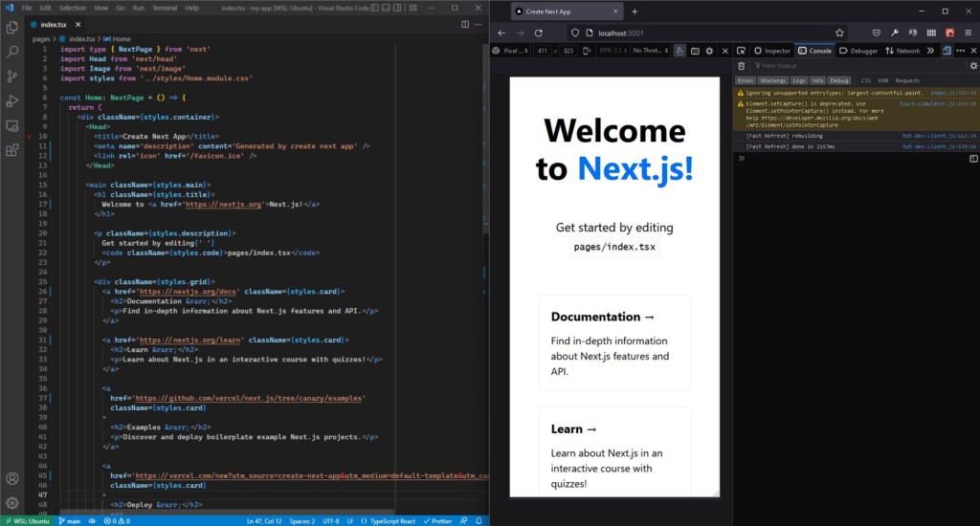The width and height of the screenshot is (980, 526).
Task: Open the Search view in VS Code
Action: pos(11,52)
